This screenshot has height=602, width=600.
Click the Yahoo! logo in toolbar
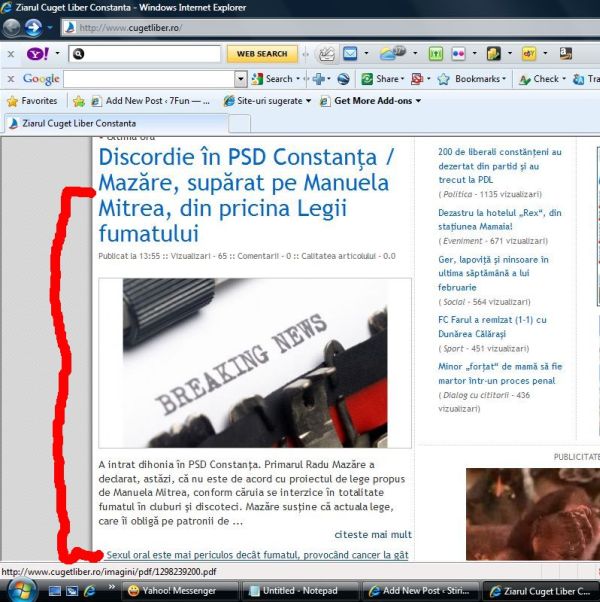(35, 53)
